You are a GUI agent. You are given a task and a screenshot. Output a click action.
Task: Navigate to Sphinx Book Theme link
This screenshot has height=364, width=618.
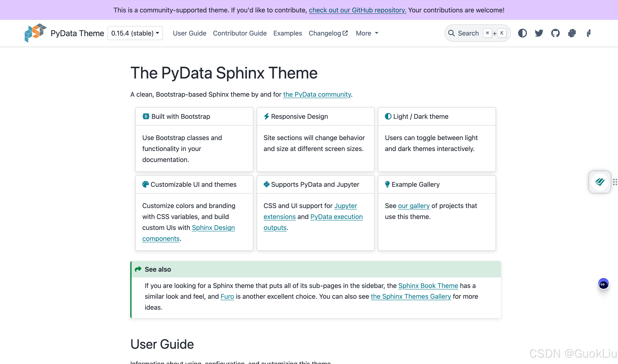click(x=429, y=285)
